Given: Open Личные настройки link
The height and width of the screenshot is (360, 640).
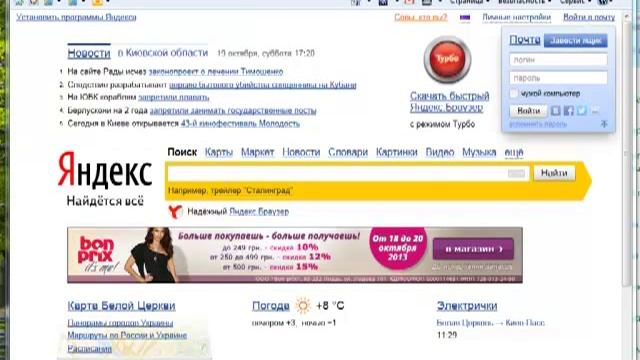Looking at the screenshot, I should tap(516, 17).
